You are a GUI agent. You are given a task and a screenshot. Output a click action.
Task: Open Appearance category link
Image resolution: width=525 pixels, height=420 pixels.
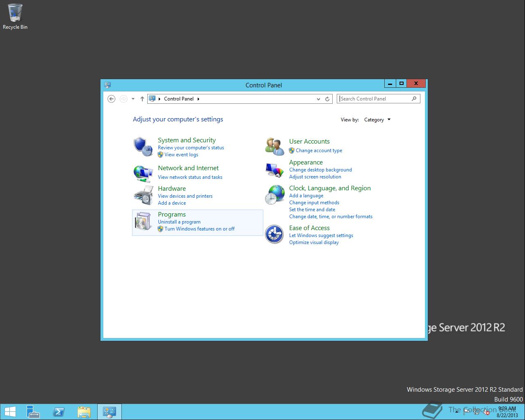point(306,162)
